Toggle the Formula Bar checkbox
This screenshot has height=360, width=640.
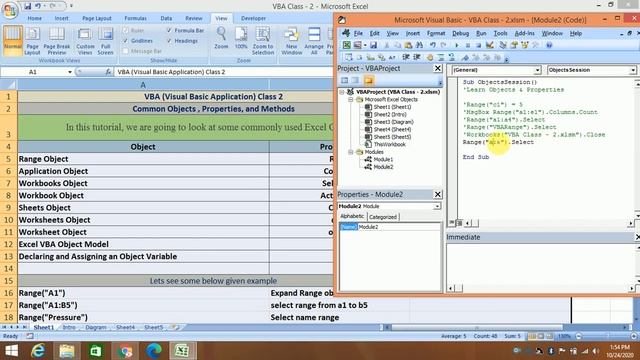169,30
